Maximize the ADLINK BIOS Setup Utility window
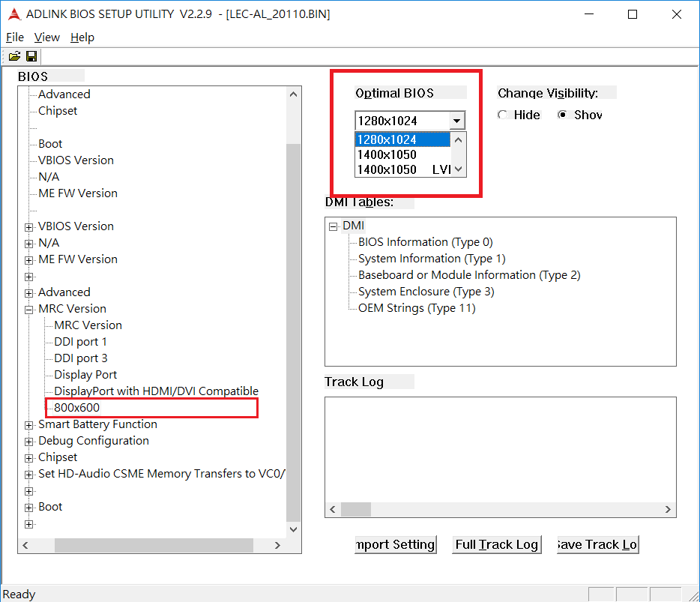Image resolution: width=700 pixels, height=602 pixels. 633,14
